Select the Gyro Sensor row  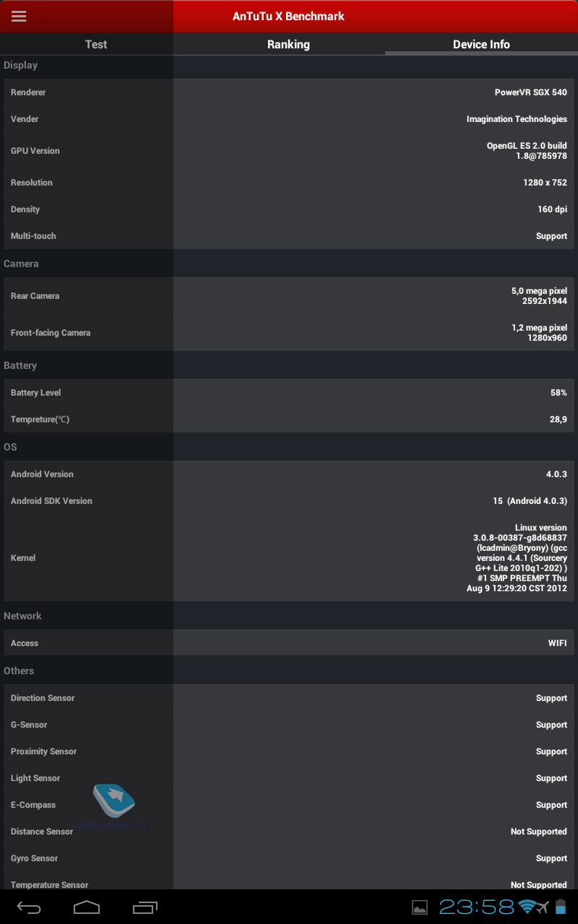289,858
